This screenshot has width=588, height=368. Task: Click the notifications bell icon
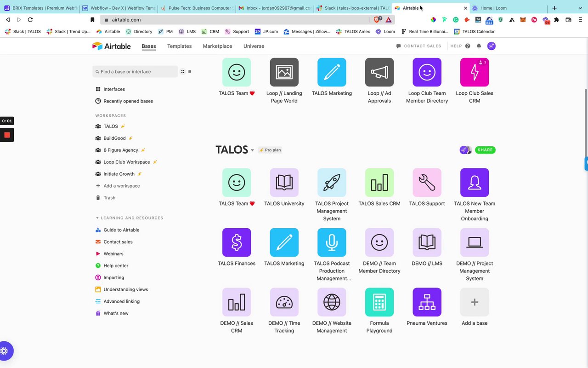[479, 46]
